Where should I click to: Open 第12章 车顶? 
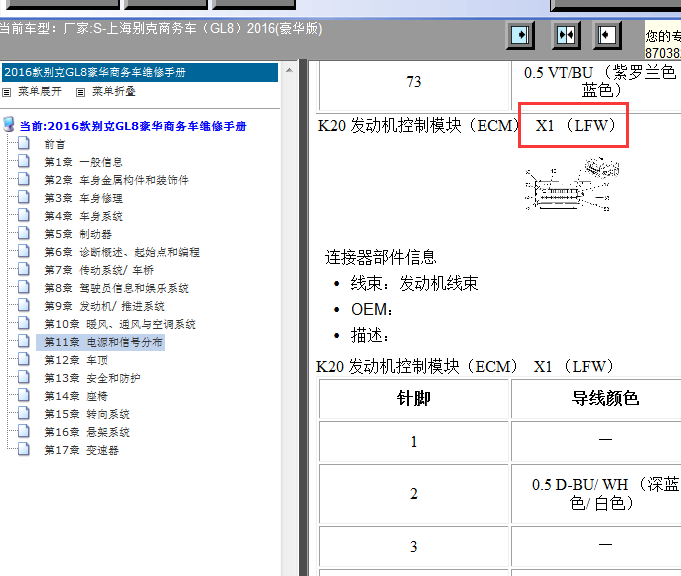(x=76, y=360)
